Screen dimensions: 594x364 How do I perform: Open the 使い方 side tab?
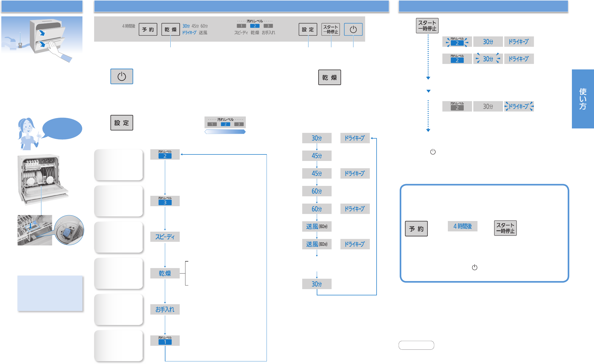583,99
